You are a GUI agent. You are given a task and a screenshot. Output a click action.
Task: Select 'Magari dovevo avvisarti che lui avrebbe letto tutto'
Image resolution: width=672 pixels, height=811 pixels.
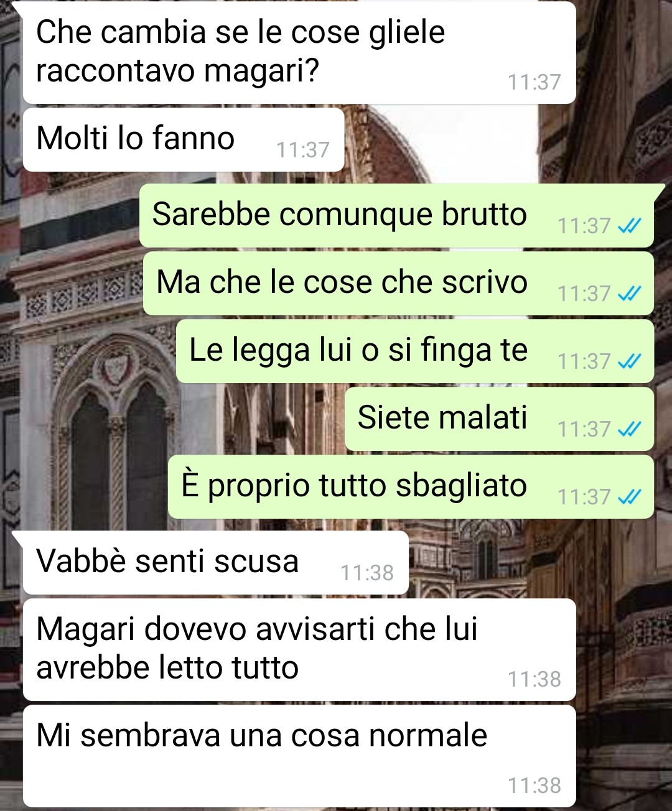pyautogui.click(x=299, y=649)
